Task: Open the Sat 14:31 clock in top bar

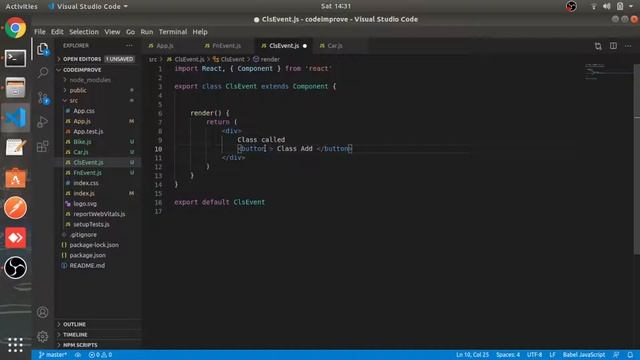Action: click(336, 6)
